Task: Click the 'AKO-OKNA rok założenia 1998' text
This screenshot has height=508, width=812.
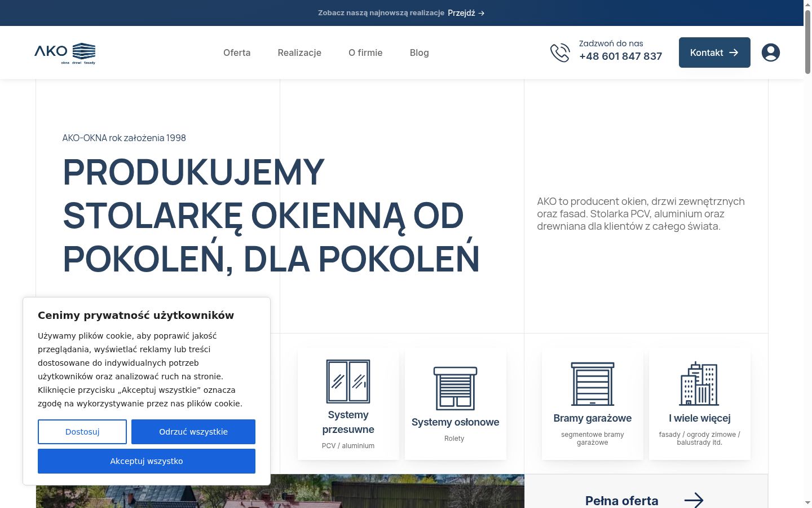Action: click(x=124, y=138)
